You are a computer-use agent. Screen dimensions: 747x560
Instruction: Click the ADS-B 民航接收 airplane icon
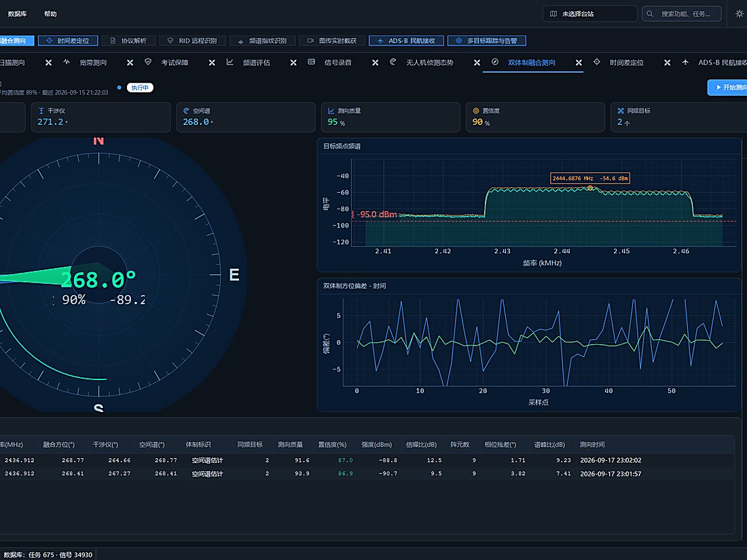pos(380,41)
